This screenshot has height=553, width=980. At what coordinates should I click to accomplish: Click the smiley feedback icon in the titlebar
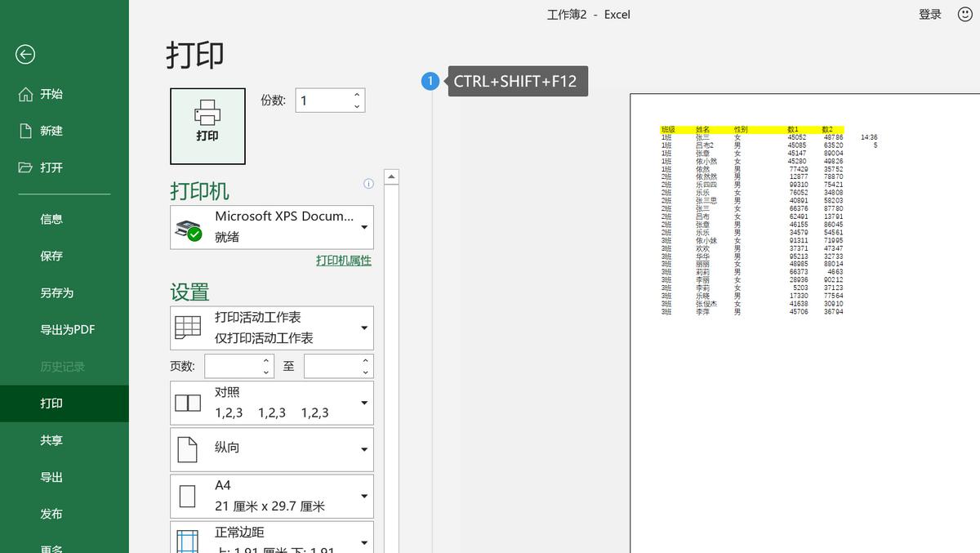click(960, 14)
